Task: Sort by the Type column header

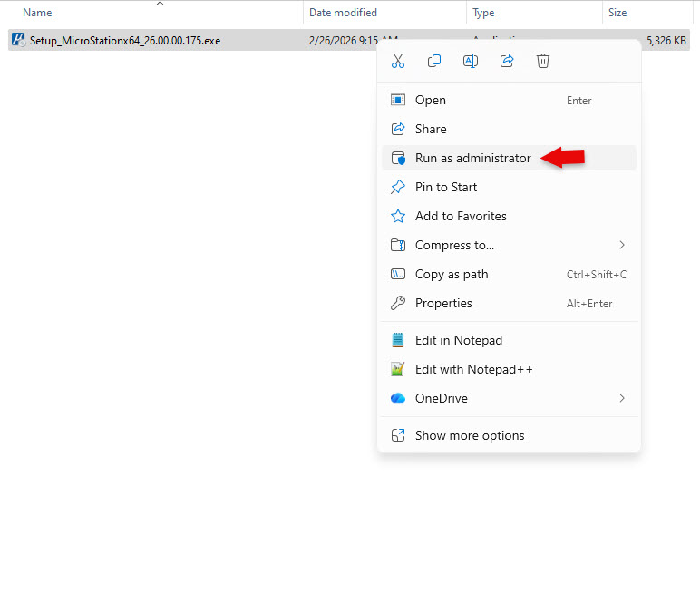Action: (x=483, y=13)
